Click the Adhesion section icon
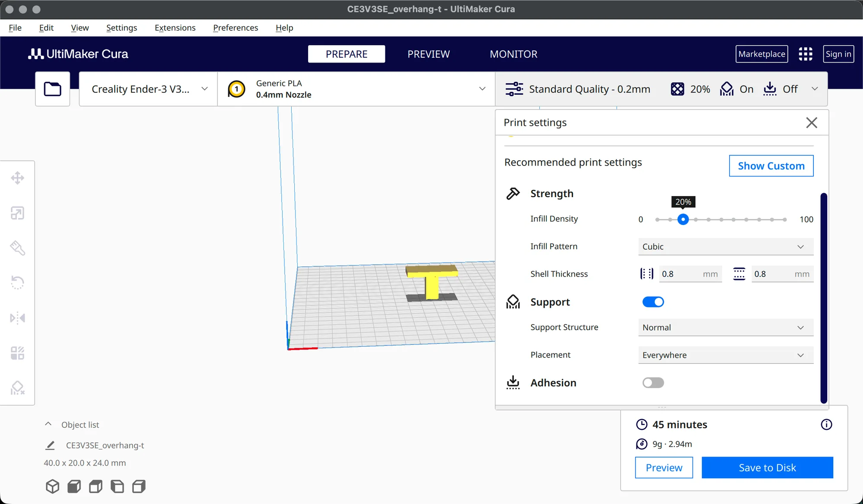This screenshot has width=863, height=504. [513, 382]
